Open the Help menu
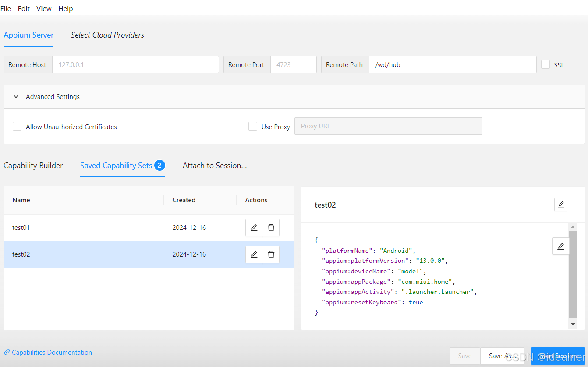 [66, 9]
